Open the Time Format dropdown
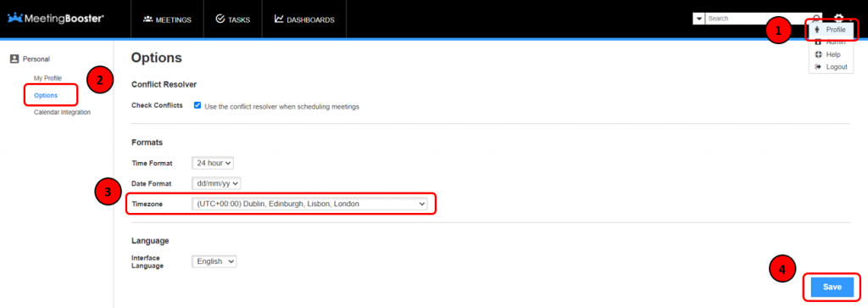This screenshot has height=308, width=868. click(x=213, y=163)
